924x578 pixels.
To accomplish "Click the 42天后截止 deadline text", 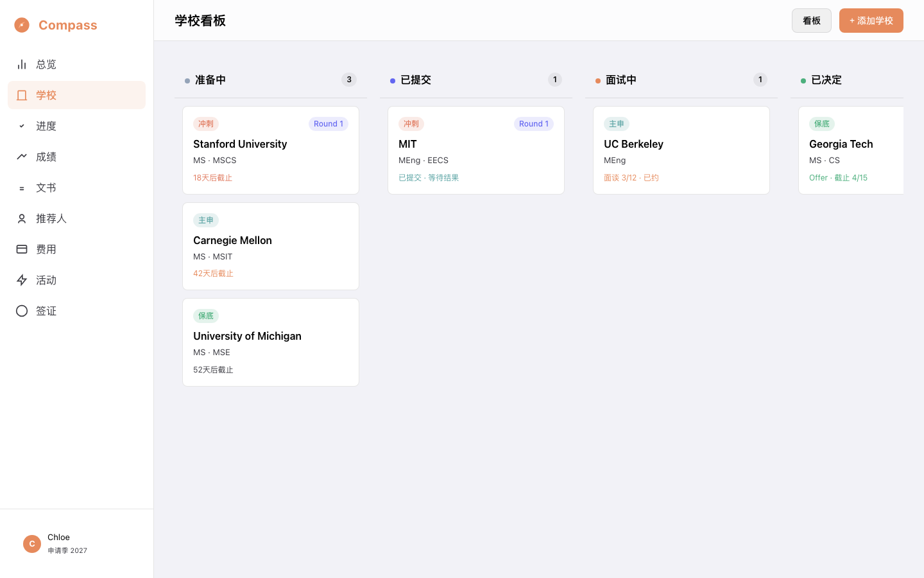I will [x=214, y=274].
